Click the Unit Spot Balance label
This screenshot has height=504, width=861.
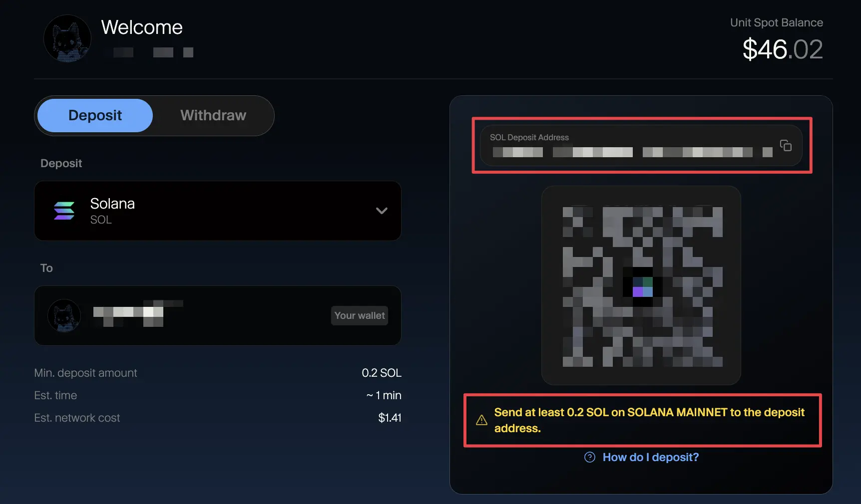tap(777, 22)
